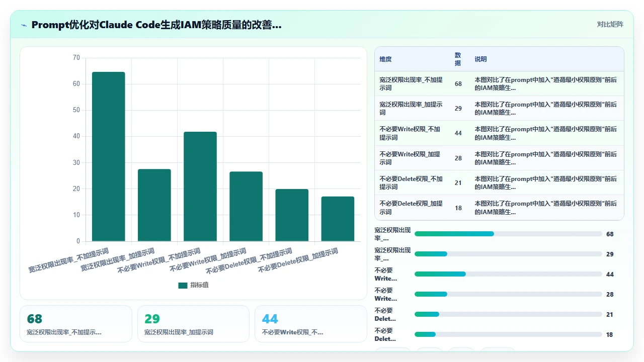The height and width of the screenshot is (362, 644).
Task: Select the bar for 不必要Write权限_不加提示词
Action: 200,187
